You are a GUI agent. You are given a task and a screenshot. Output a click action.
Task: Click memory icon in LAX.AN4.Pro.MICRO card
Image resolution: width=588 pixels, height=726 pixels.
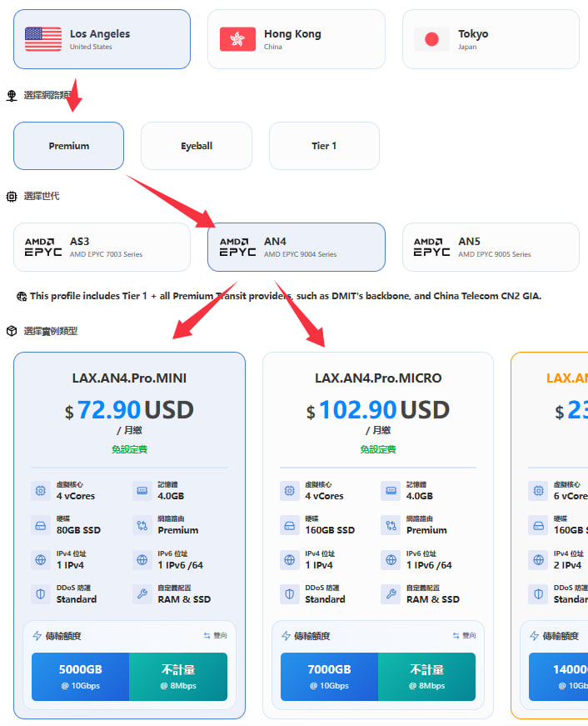(391, 491)
